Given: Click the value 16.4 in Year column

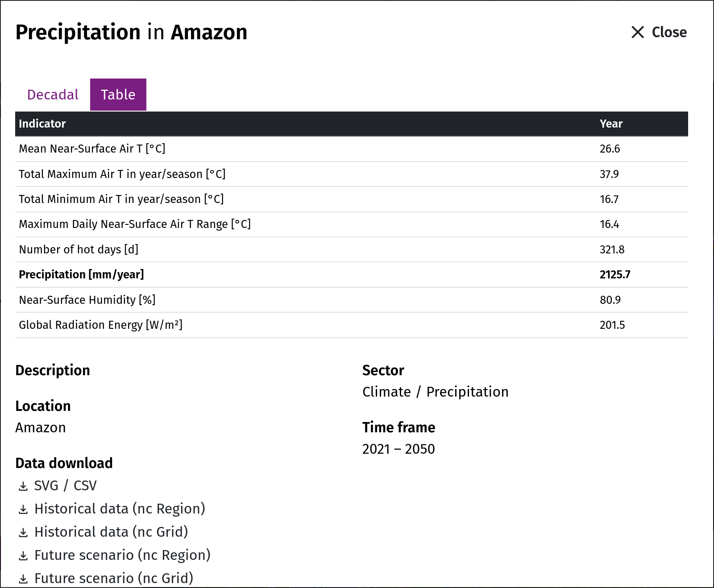Looking at the screenshot, I should click(609, 224).
